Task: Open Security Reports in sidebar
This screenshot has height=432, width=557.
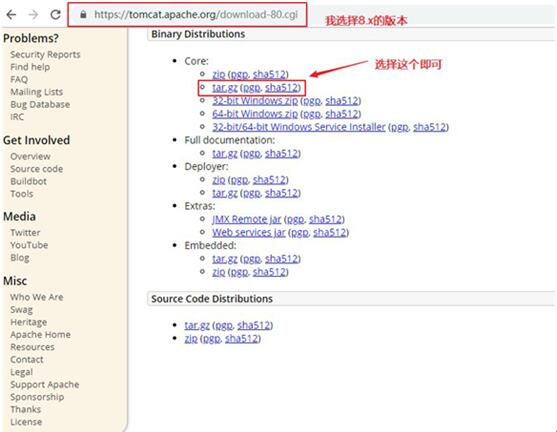Action: click(x=45, y=54)
